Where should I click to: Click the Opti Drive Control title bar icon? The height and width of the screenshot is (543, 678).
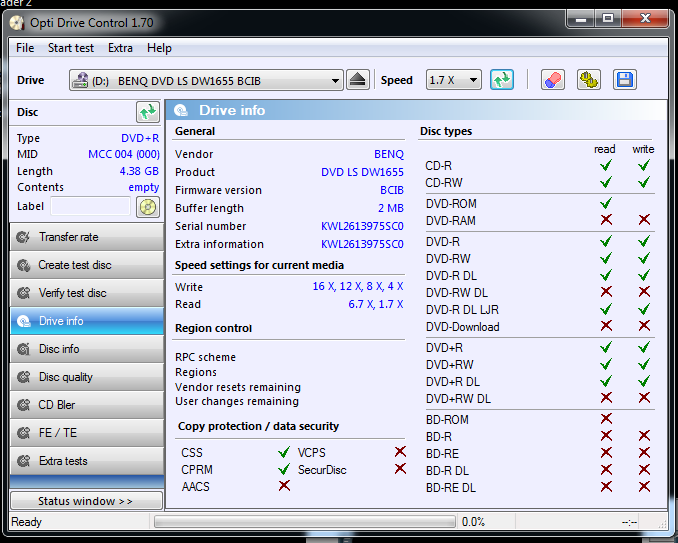17,23
